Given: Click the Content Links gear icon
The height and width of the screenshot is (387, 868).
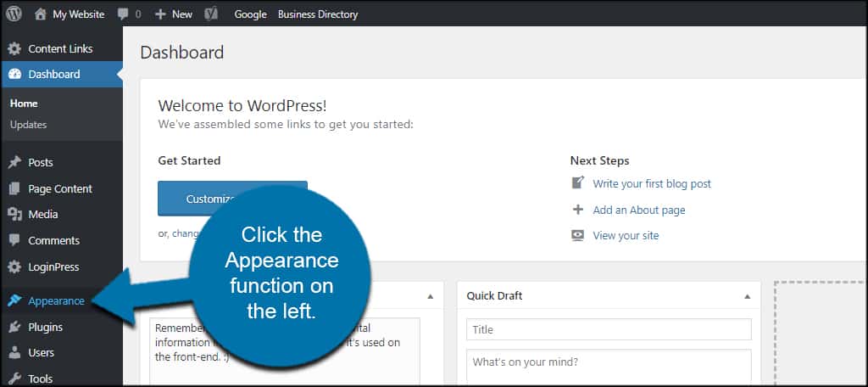Looking at the screenshot, I should click(14, 48).
